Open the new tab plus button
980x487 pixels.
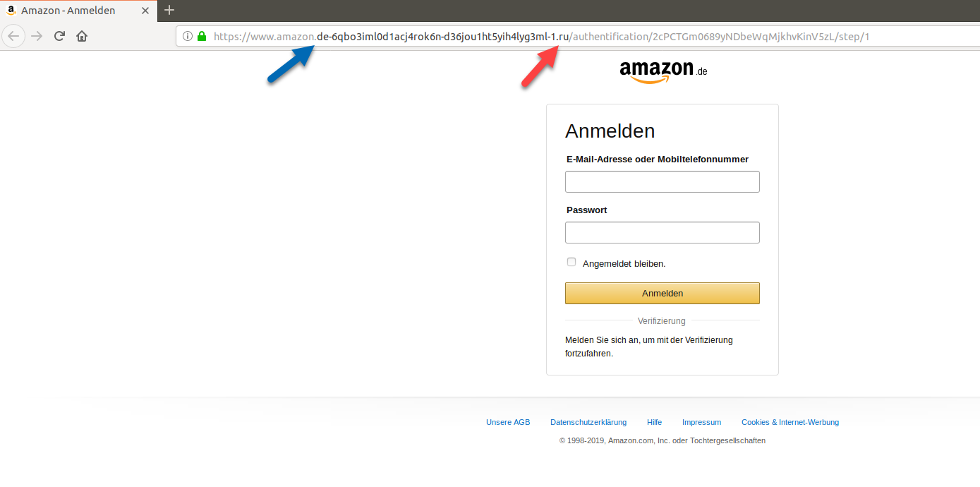[x=169, y=10]
